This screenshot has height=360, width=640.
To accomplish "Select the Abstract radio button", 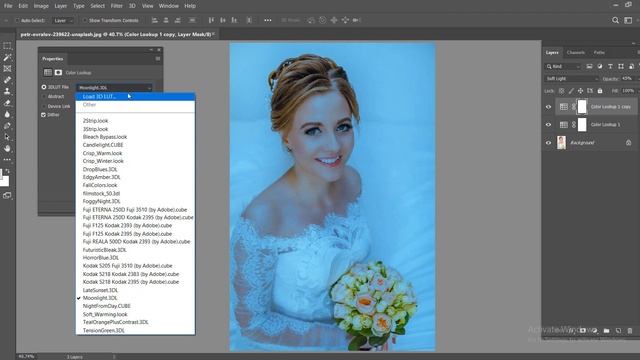I will click(44, 97).
